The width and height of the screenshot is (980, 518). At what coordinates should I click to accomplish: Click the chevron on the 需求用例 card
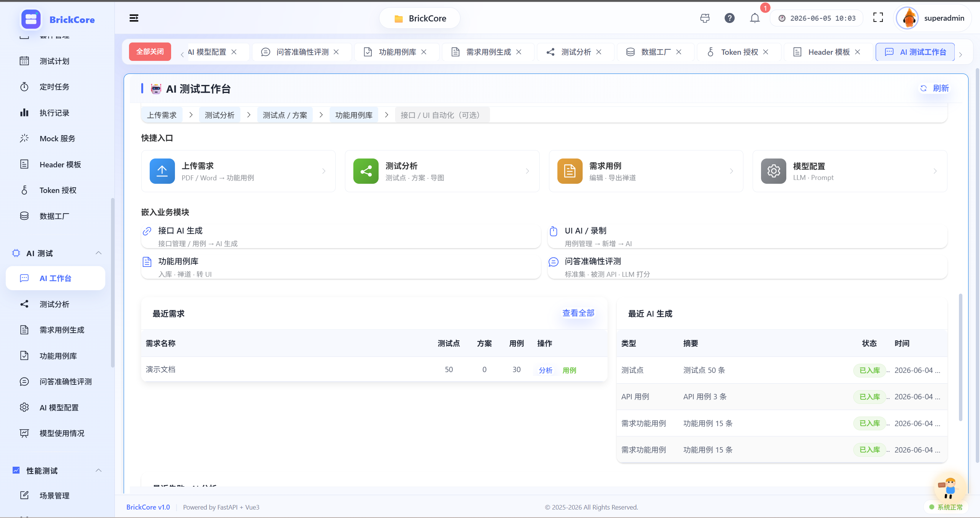tap(732, 171)
